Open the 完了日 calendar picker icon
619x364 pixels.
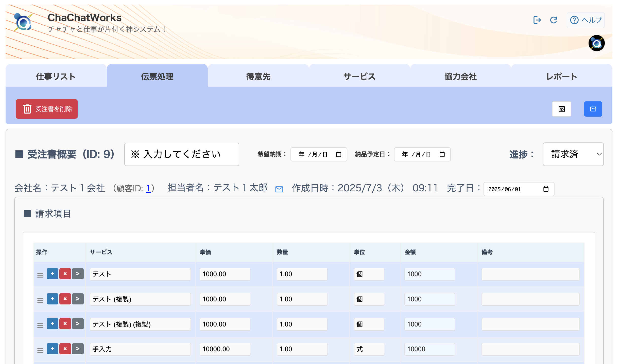546,189
